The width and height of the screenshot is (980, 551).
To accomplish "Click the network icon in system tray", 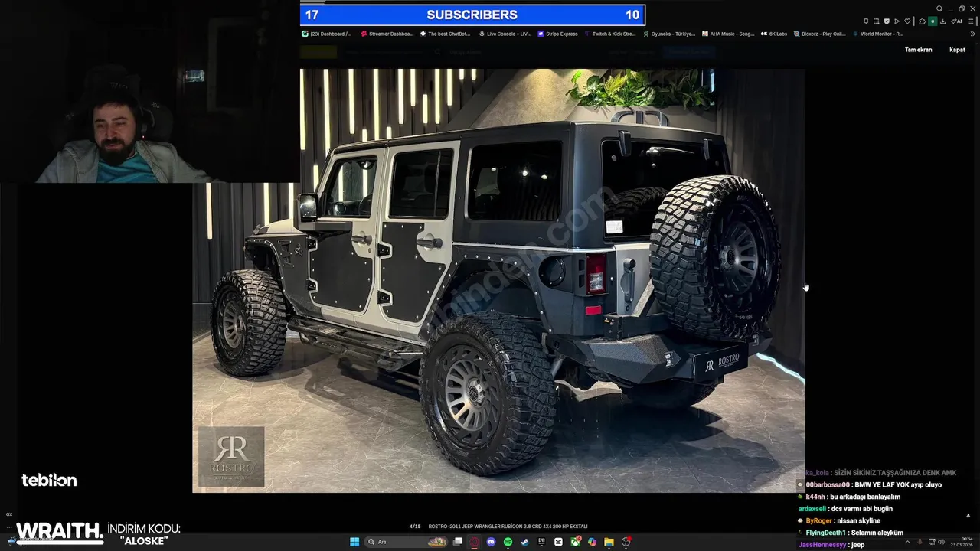I will point(932,542).
